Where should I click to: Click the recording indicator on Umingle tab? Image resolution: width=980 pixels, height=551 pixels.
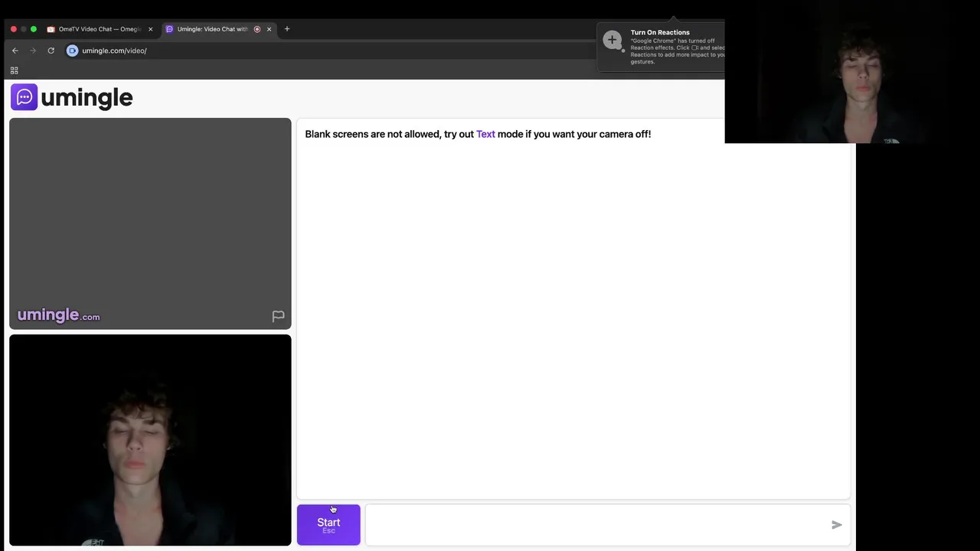pyautogui.click(x=257, y=29)
